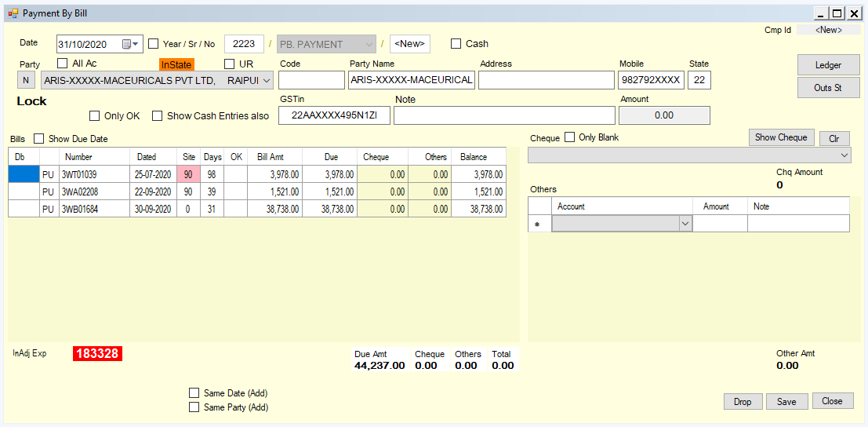Expand the party name dropdown
The width and height of the screenshot is (868, 427).
click(x=267, y=80)
